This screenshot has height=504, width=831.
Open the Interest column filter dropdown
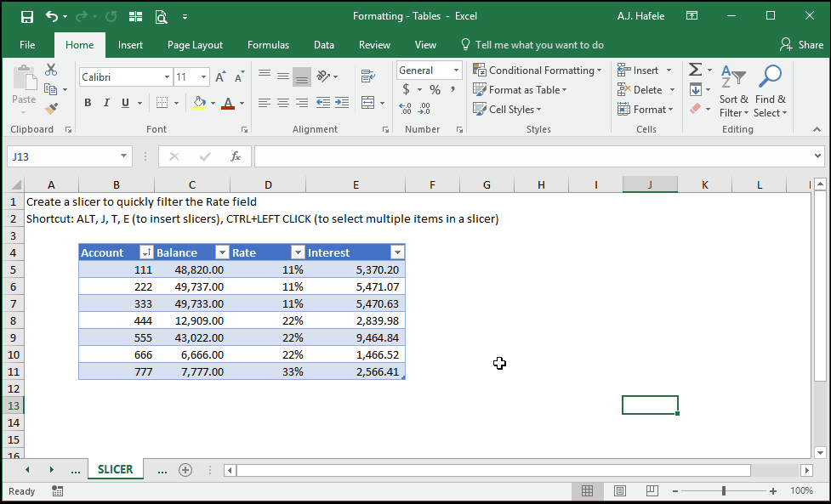click(397, 252)
